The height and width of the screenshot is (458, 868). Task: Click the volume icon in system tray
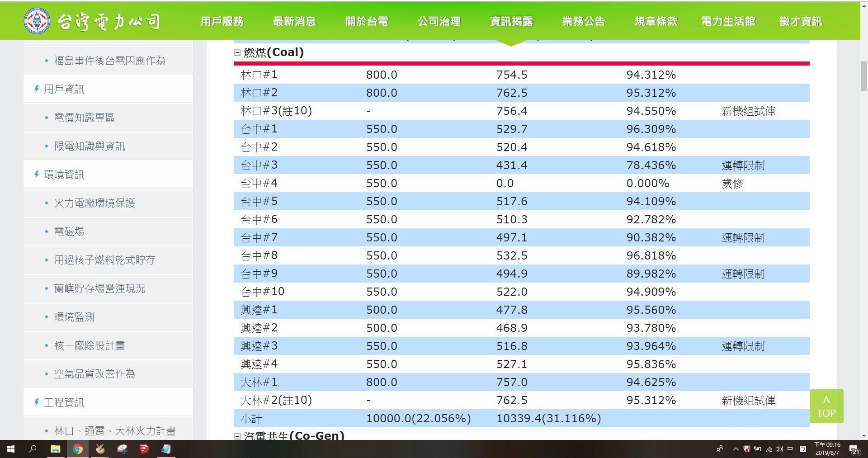coord(779,449)
